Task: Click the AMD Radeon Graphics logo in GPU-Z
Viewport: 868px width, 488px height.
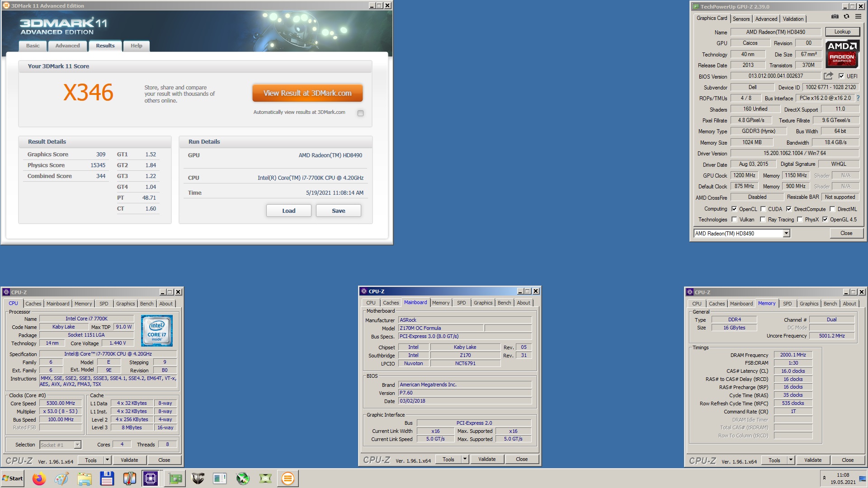Action: [x=842, y=54]
